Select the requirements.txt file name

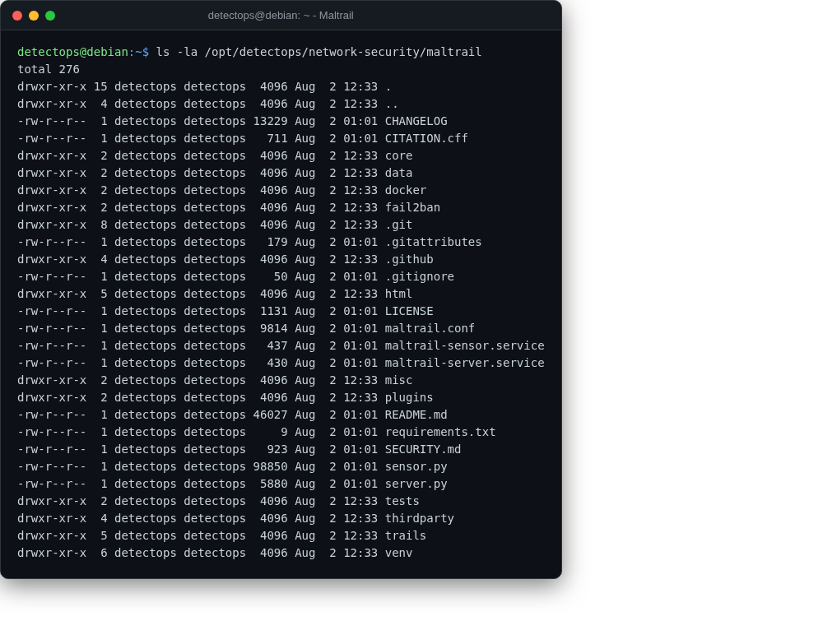[x=440, y=433]
